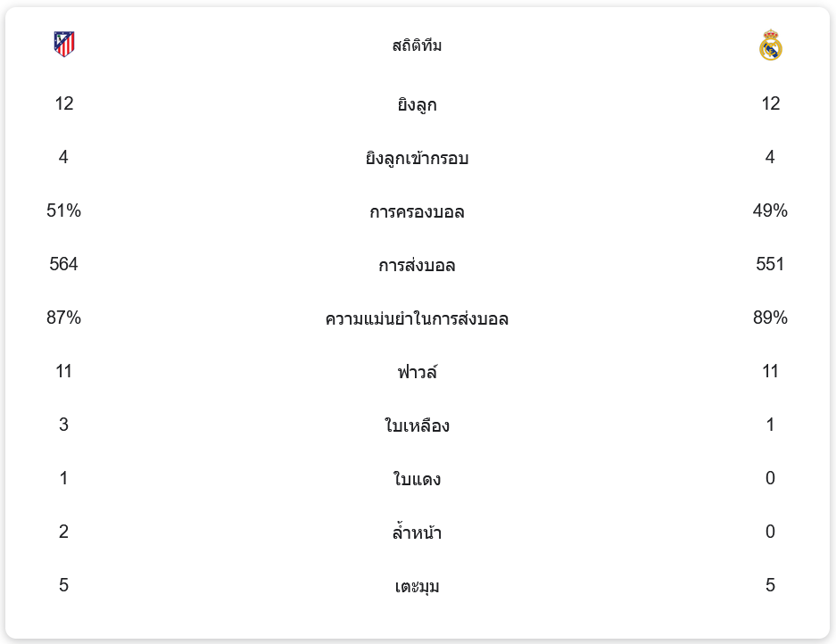This screenshot has width=836, height=644.
Task: Click Atlético's 3 yellow cards value
Action: click(x=64, y=425)
